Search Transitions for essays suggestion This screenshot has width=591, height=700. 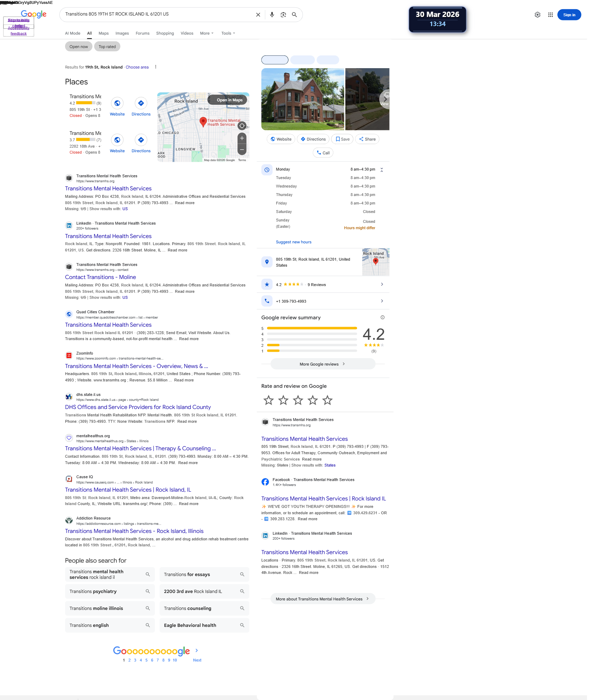click(204, 574)
